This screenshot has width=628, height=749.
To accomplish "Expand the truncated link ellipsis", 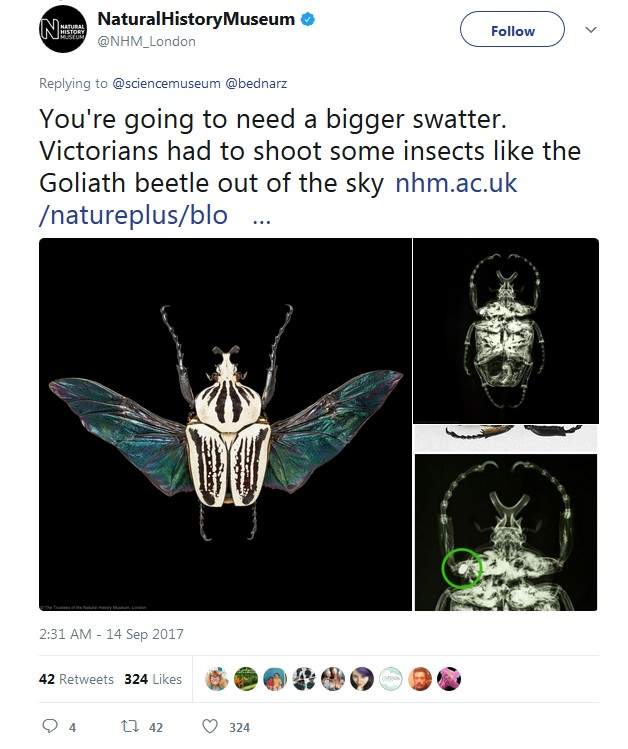I will point(262,215).
